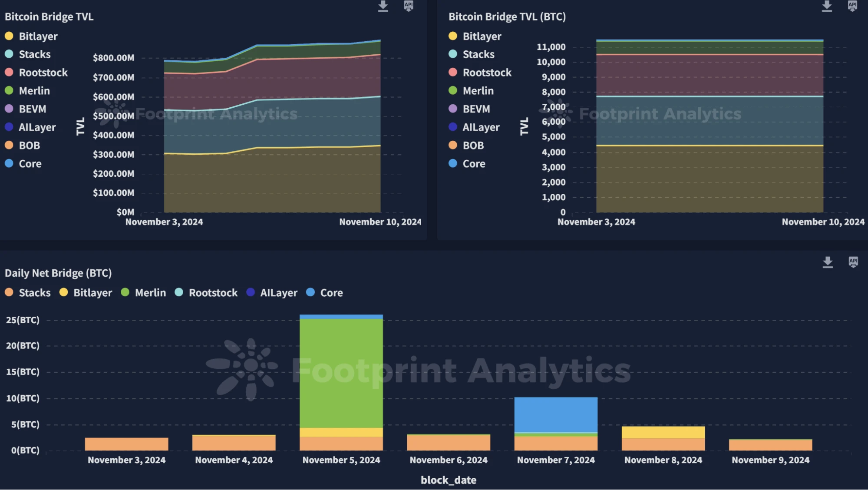Viewport: 868px width, 490px height.
Task: Toggle Stacks legend in Bitcoin Bridge TVL
Action: tap(28, 54)
